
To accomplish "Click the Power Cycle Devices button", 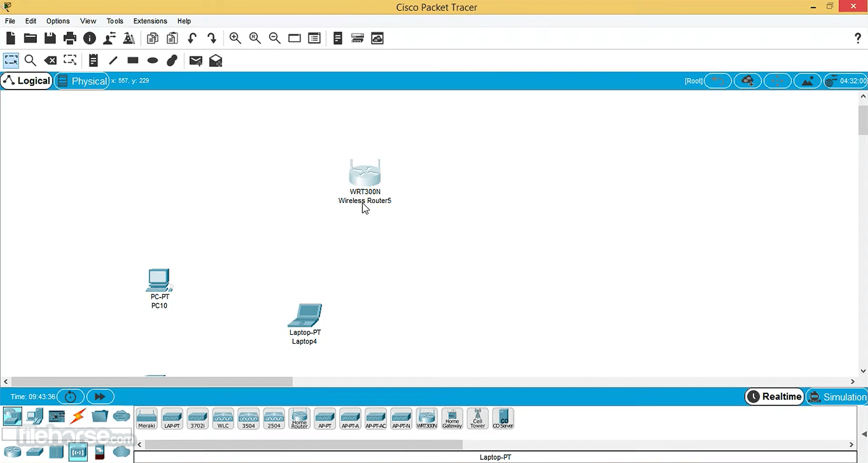I will tap(71, 397).
